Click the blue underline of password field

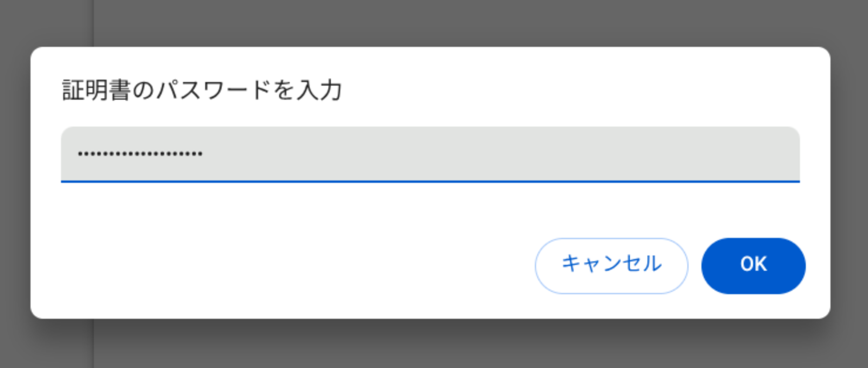(430, 181)
